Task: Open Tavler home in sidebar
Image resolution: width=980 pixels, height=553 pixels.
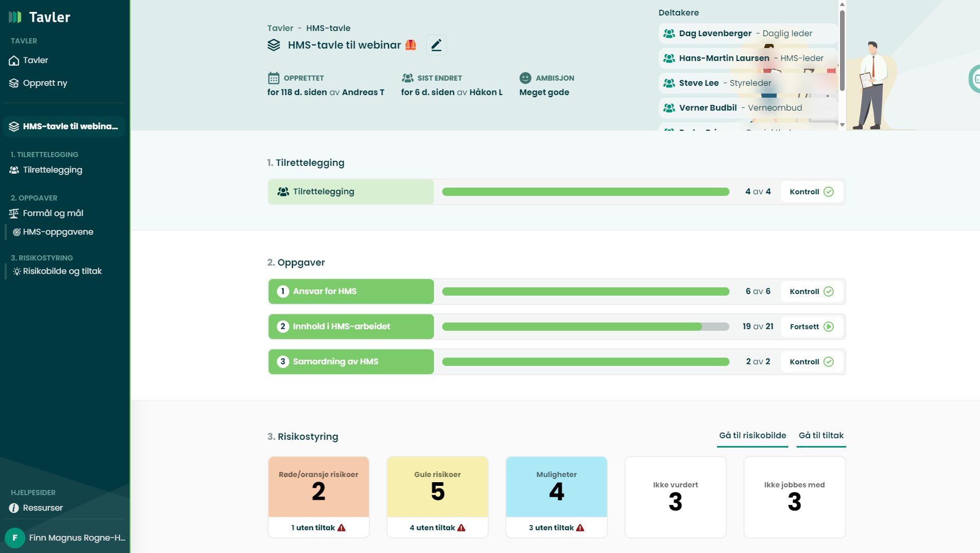Action: pos(29,60)
